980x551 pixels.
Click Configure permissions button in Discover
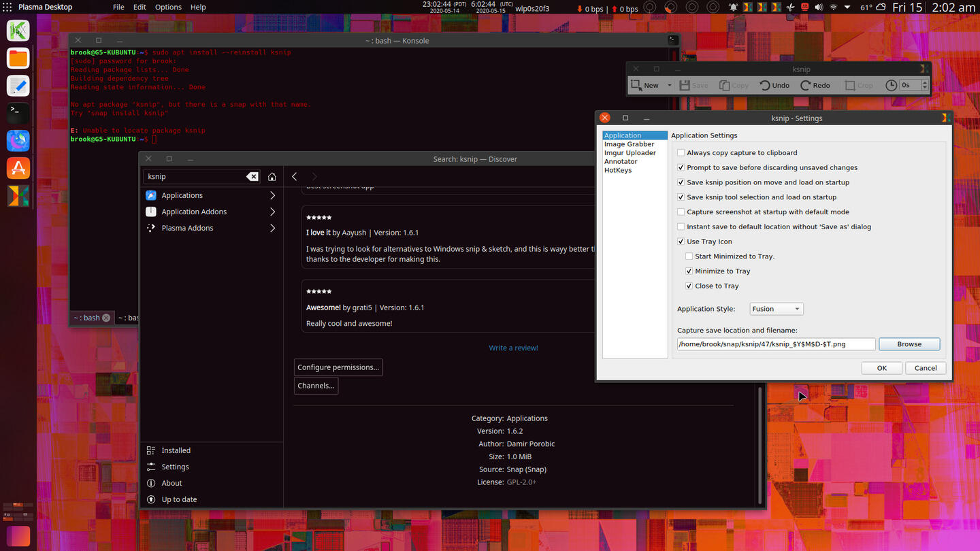point(338,367)
